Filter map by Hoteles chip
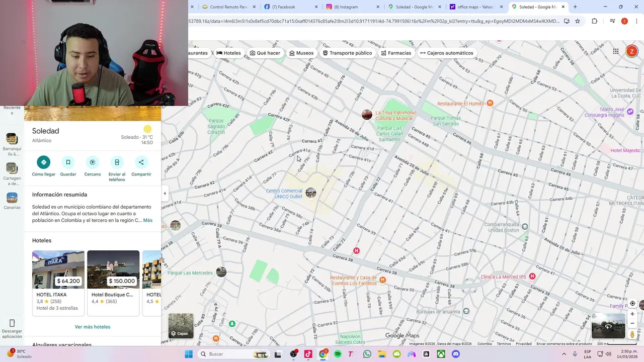The height and width of the screenshot is (362, 644). (229, 53)
